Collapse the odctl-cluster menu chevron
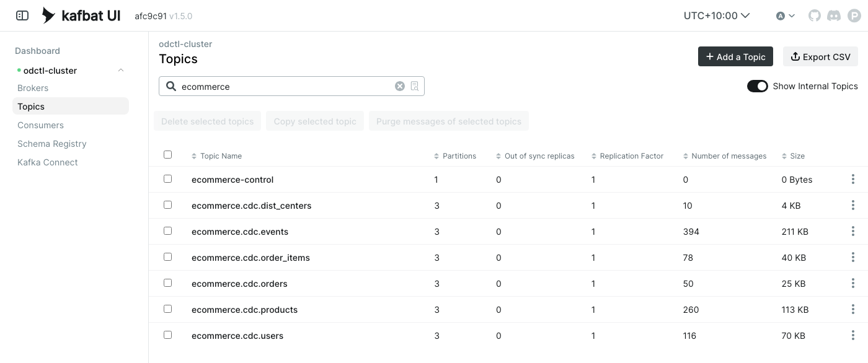868x363 pixels. tap(121, 71)
